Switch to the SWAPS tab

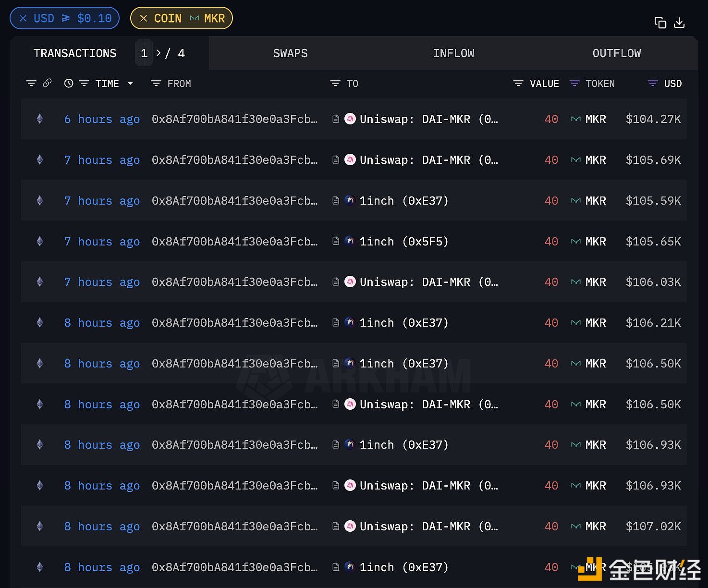tap(290, 53)
